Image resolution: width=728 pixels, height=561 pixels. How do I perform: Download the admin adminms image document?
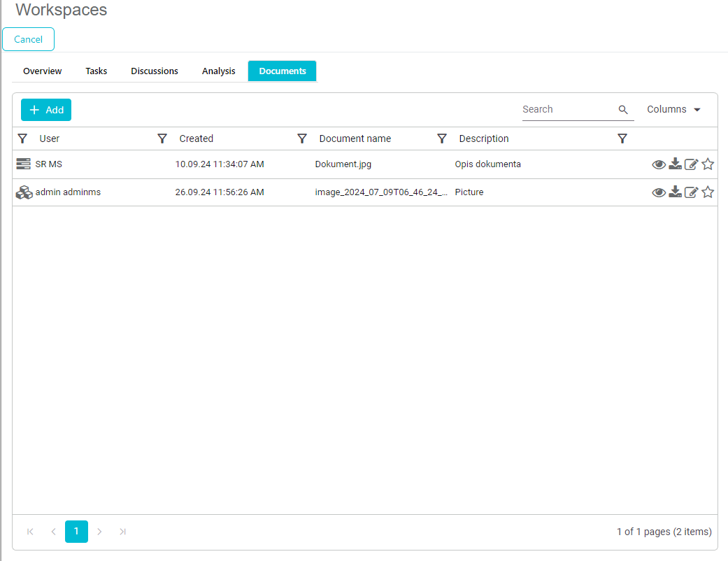click(x=675, y=192)
